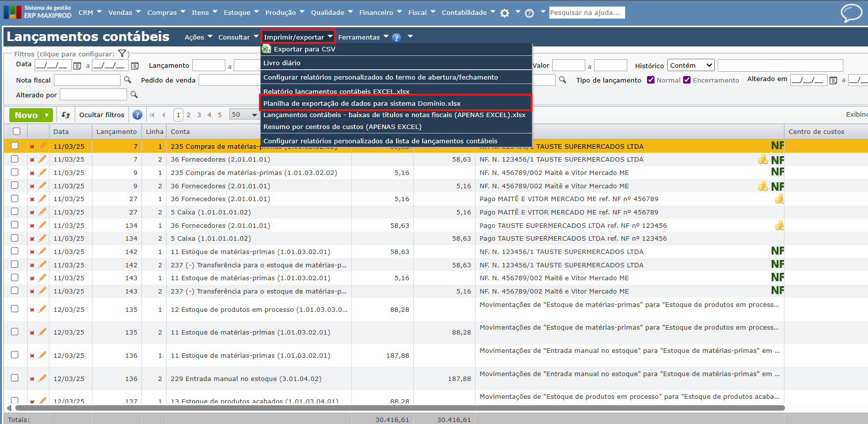Click the horizontal scrollbar under the table
Screen dimensions: 868x424
pos(400,408)
